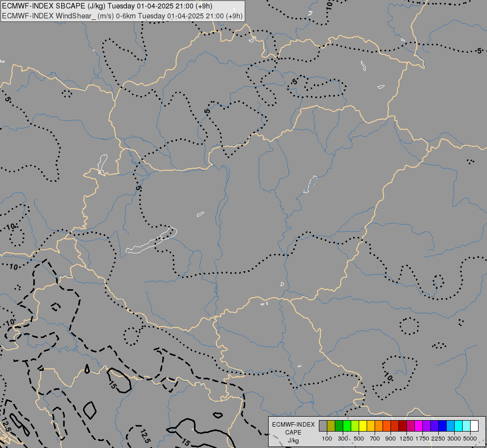Pick the dark red CAPE legend swatch
The height and width of the screenshot is (448, 487).
pos(403,426)
